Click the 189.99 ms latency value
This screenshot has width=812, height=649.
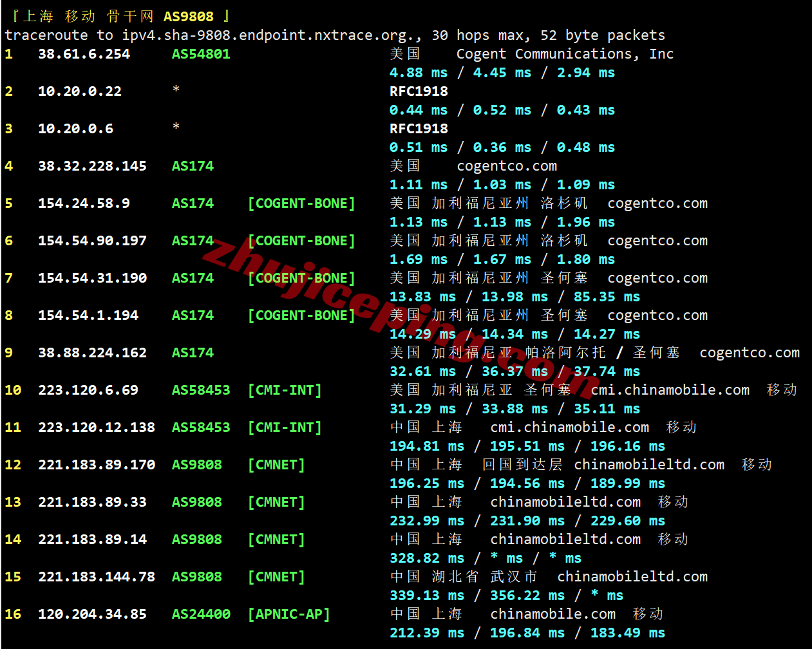tap(628, 484)
